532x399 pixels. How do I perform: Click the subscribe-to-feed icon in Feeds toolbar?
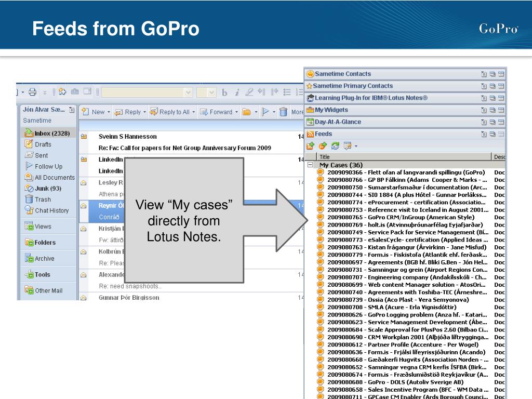pos(310,146)
